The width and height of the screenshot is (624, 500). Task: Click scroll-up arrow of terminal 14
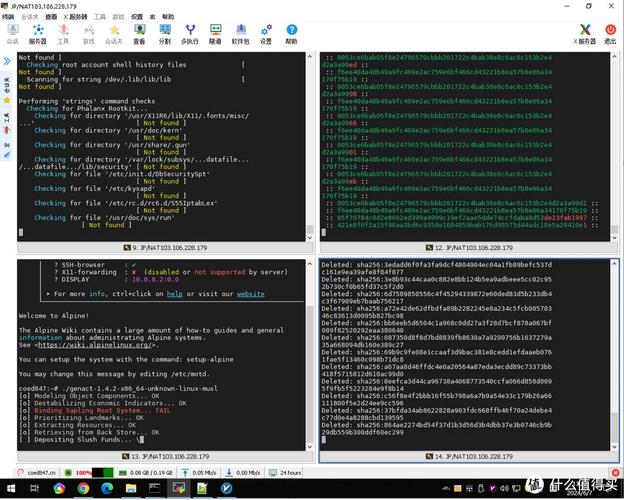point(614,264)
